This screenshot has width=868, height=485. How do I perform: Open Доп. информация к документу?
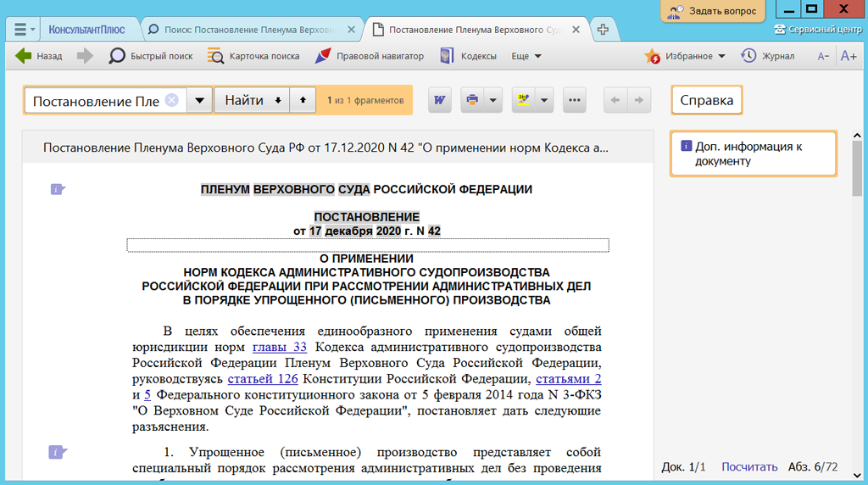point(753,154)
